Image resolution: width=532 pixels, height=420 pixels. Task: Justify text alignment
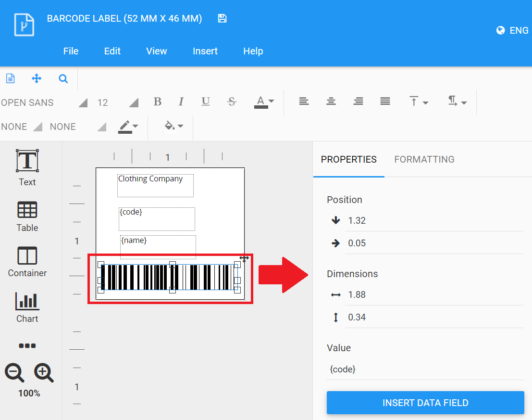[385, 101]
